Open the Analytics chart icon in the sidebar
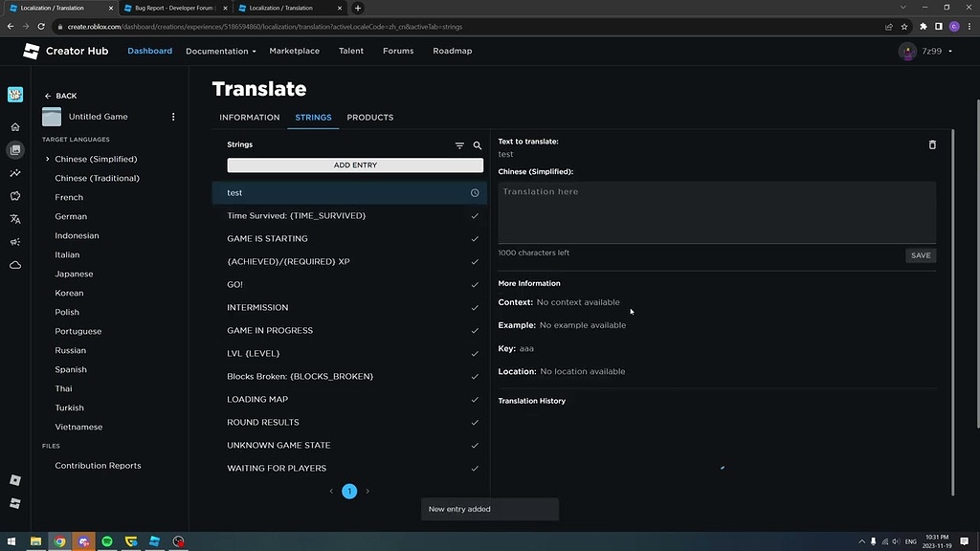 pyautogui.click(x=14, y=173)
